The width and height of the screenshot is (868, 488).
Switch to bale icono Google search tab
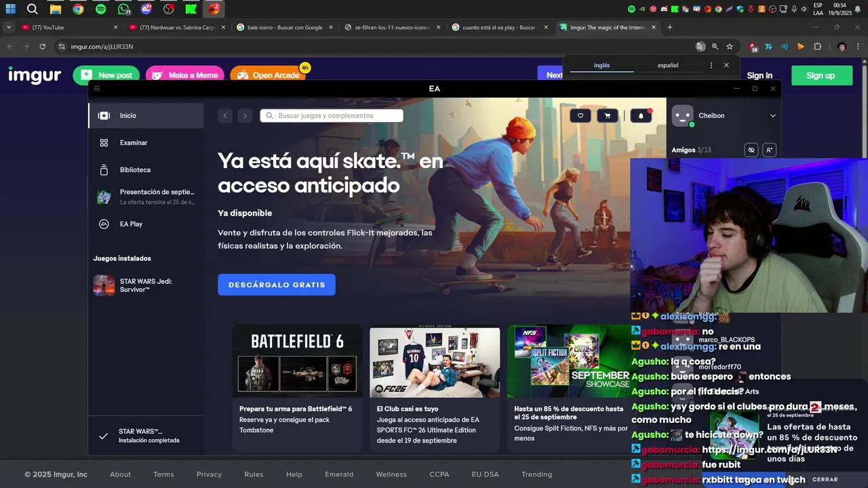[285, 28]
